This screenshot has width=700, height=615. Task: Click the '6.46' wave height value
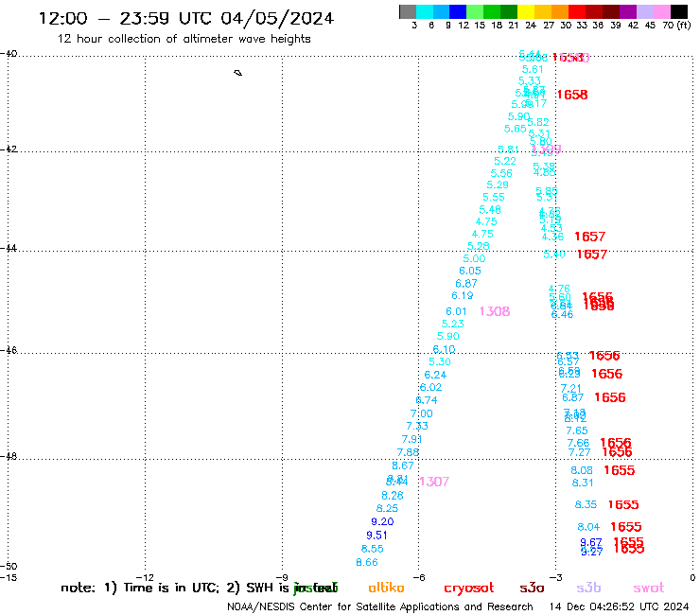tap(562, 314)
